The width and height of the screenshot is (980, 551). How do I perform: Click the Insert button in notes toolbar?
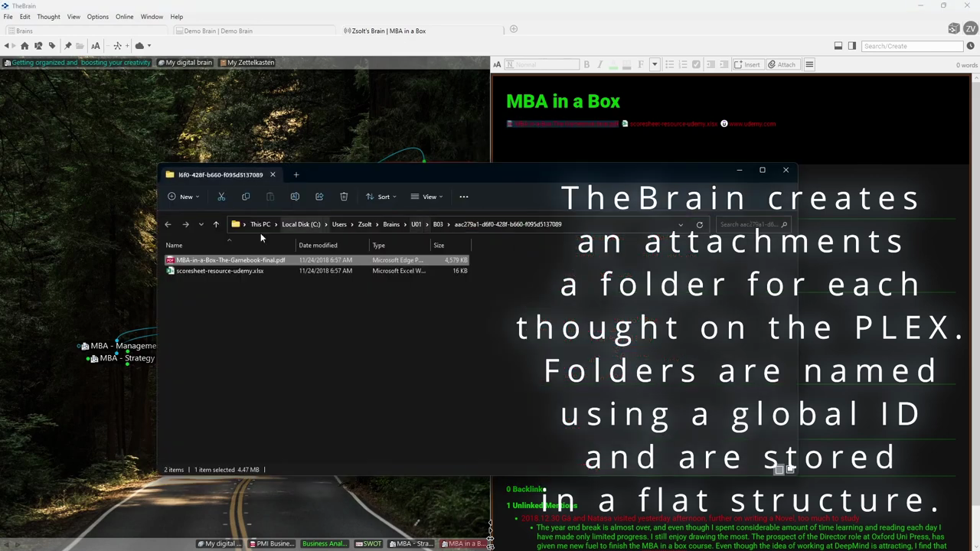click(747, 64)
